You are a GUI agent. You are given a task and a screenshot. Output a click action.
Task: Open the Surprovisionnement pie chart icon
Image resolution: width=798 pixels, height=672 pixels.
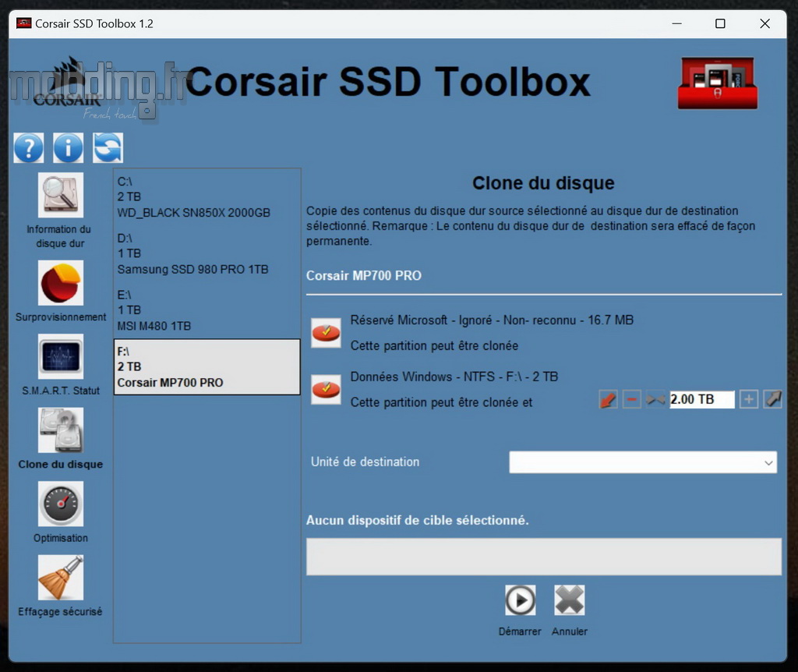tap(61, 283)
